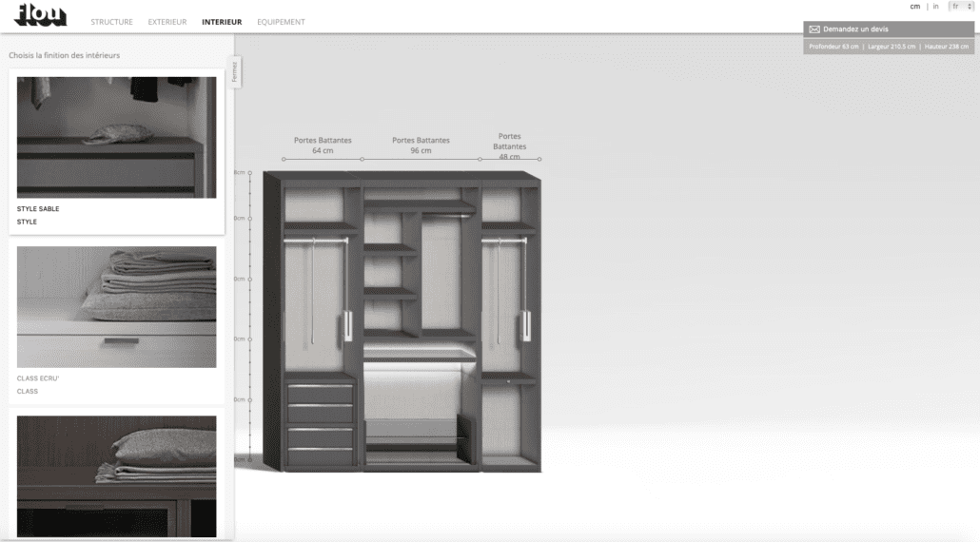This screenshot has height=542, width=980.
Task: Select the INTERIEUR tab
Action: point(222,22)
